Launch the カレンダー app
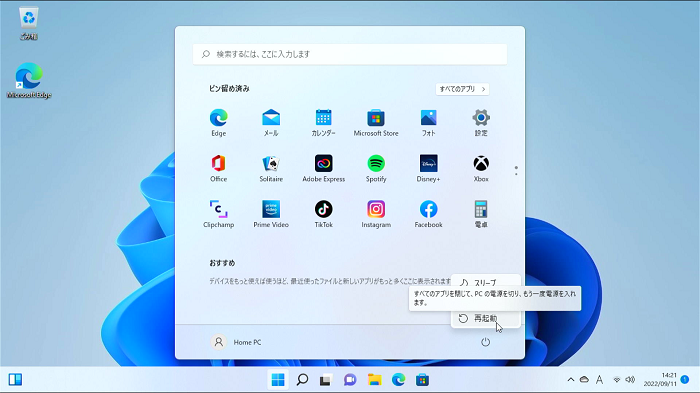 click(x=323, y=122)
